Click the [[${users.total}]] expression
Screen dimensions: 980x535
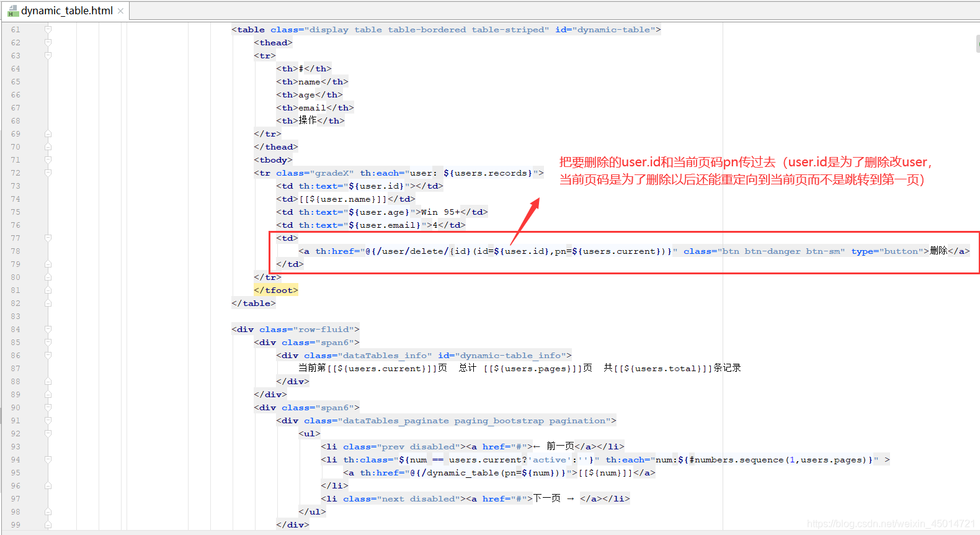(664, 368)
